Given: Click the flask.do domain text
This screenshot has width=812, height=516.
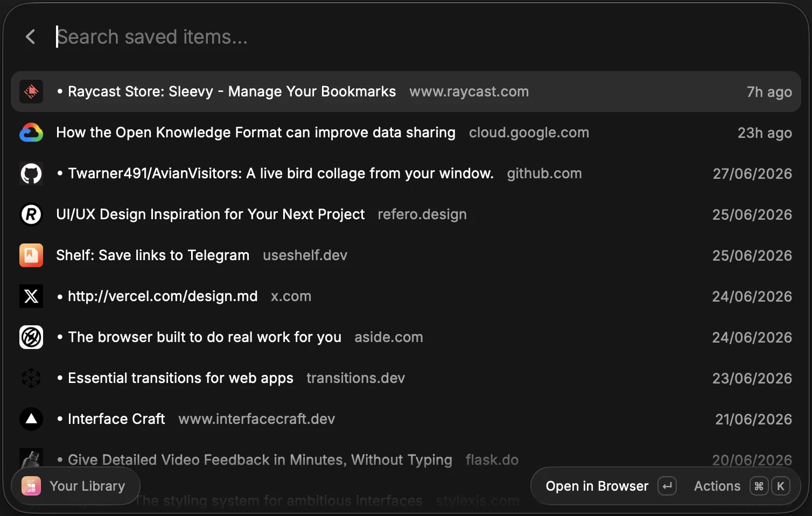Looking at the screenshot, I should point(492,460).
